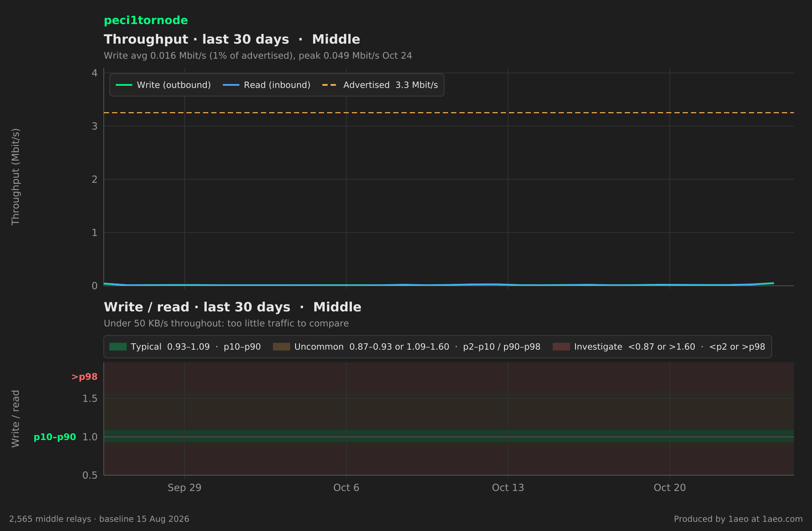This screenshot has width=812, height=531.
Task: Click the 4 tick on throughput axis
Action: tap(95, 73)
